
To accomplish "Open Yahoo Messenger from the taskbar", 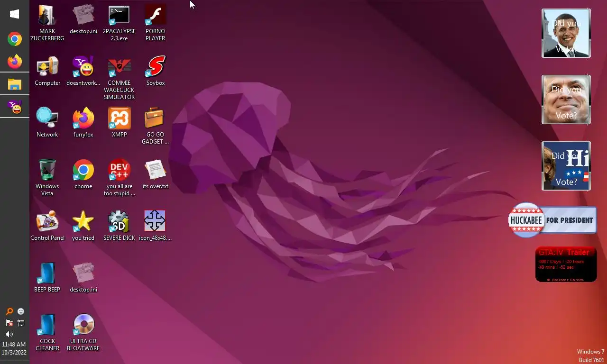I will 15,107.
